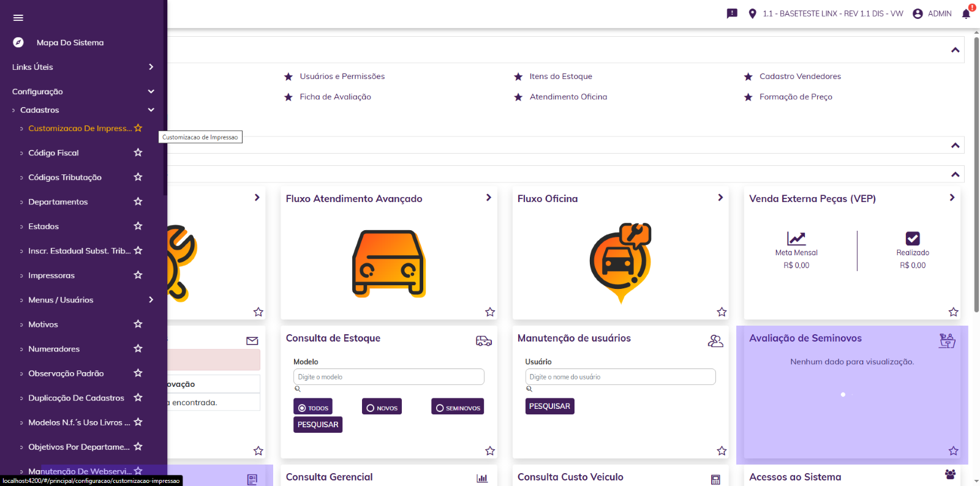Click the hamburger menu icon
The width and height of the screenshot is (980, 486).
(18, 18)
